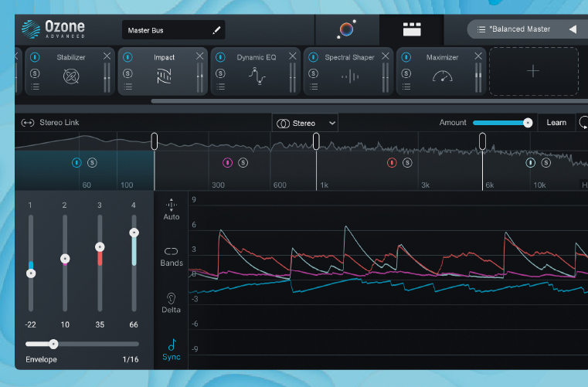Select the Dynamic EQ module icon
The height and width of the screenshot is (387, 588).
click(257, 76)
